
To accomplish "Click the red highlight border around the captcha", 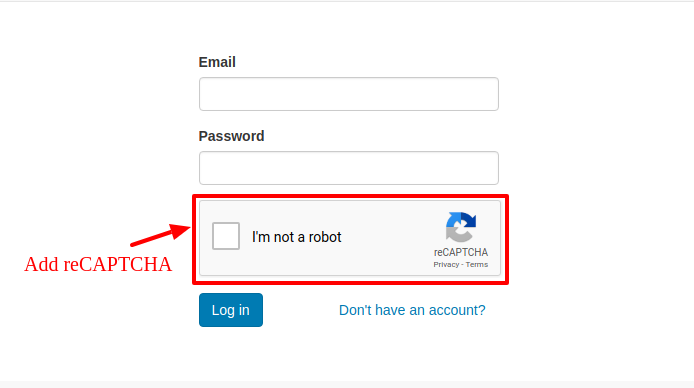I will (351, 196).
